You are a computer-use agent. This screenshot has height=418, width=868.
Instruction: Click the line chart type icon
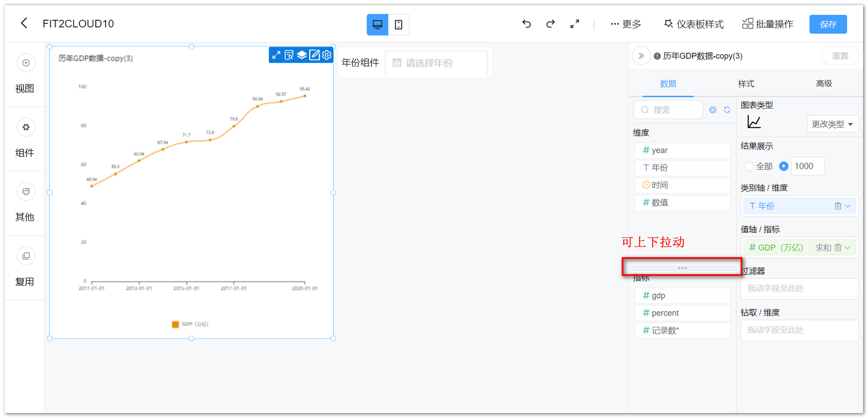pyautogui.click(x=754, y=122)
